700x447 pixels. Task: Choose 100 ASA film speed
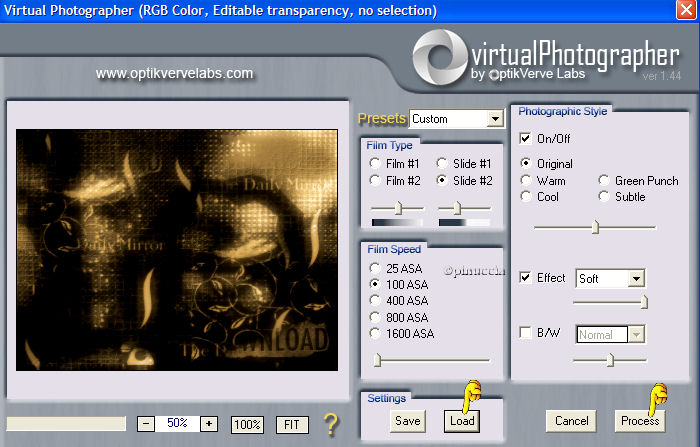click(375, 284)
